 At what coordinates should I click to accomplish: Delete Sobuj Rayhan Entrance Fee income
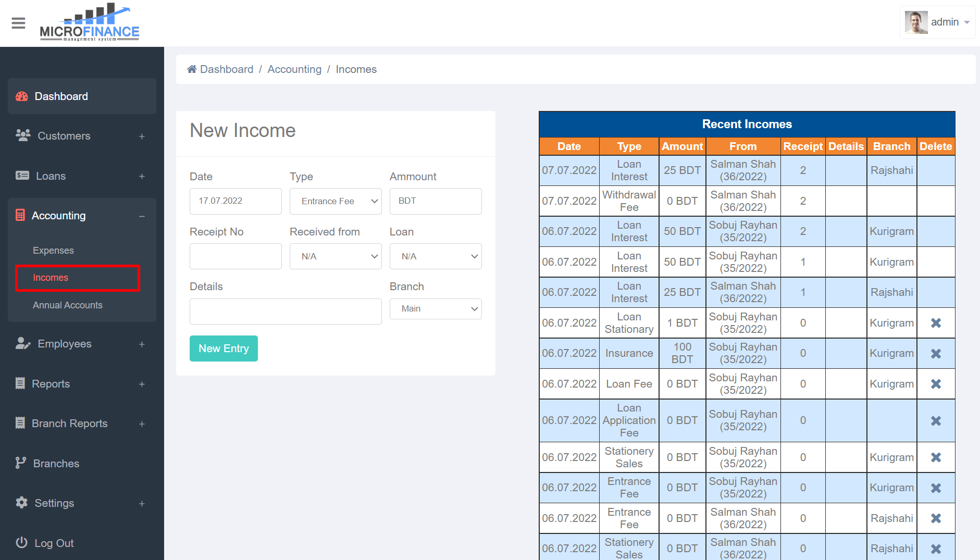pyautogui.click(x=936, y=488)
